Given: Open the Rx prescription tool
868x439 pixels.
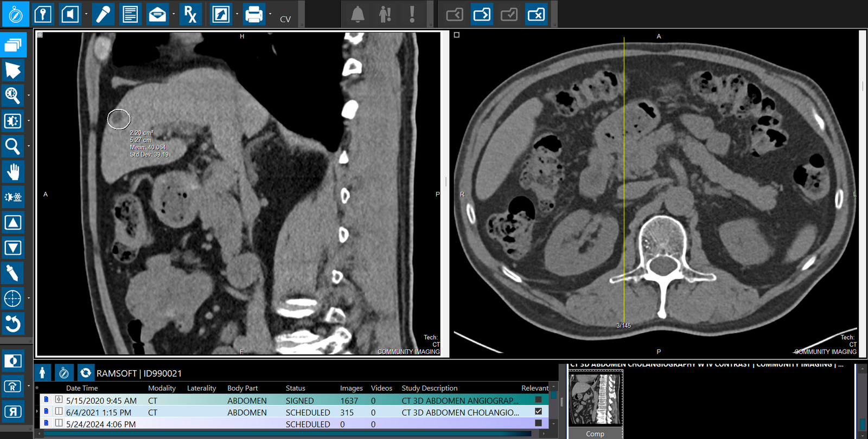Looking at the screenshot, I should pyautogui.click(x=190, y=15).
